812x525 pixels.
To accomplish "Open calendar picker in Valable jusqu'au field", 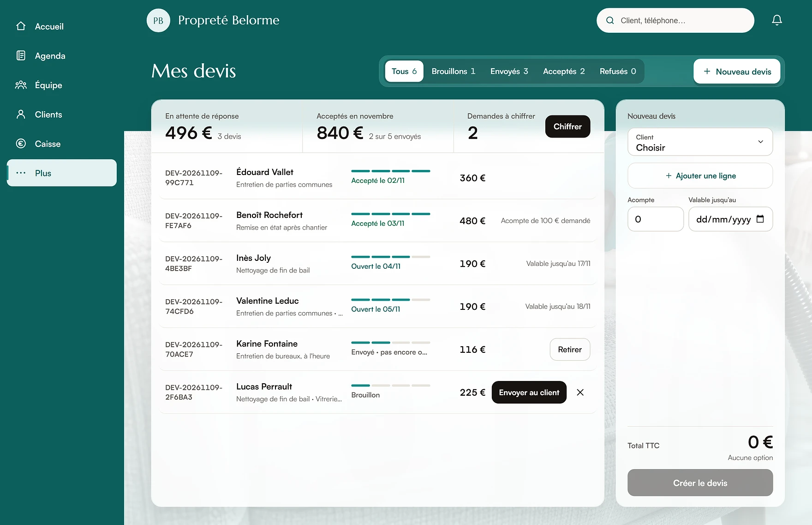I will 760,219.
